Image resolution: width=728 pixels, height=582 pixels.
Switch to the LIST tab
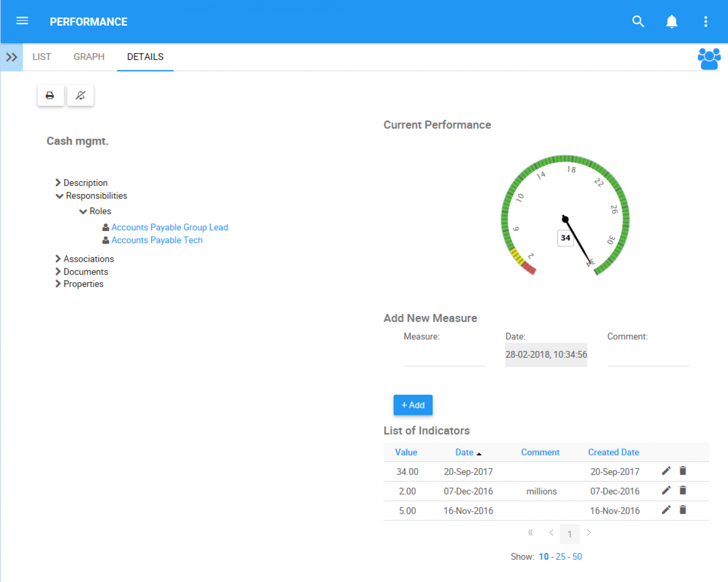pyautogui.click(x=42, y=56)
